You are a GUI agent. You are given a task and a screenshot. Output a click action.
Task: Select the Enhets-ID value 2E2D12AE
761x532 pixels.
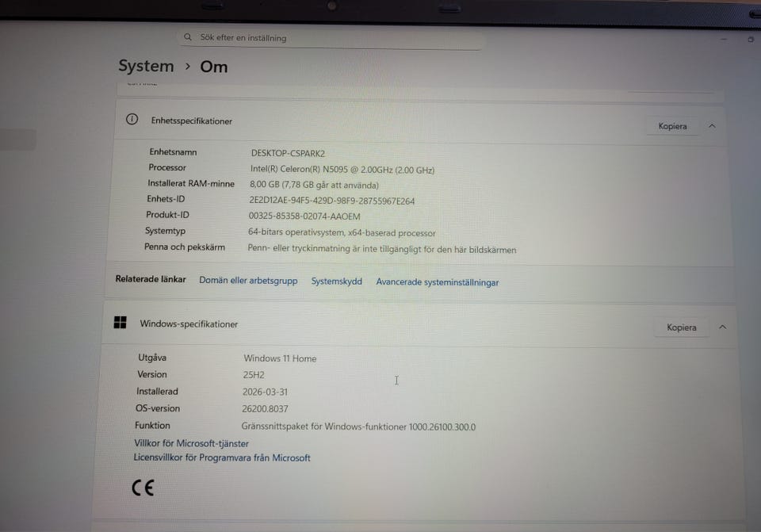coord(332,201)
